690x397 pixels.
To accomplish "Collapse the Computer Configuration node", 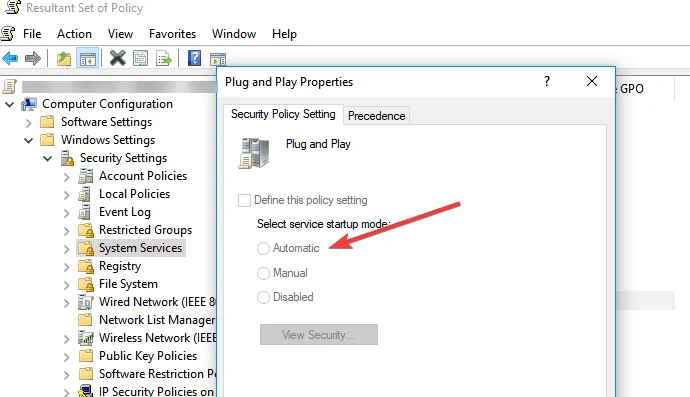I will pyautogui.click(x=10, y=105).
